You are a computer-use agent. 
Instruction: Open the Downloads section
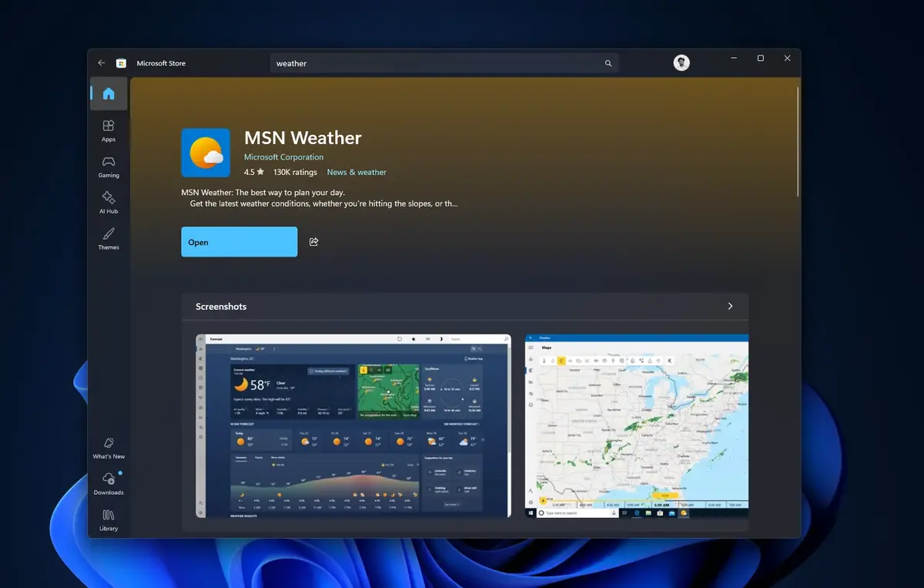(109, 484)
